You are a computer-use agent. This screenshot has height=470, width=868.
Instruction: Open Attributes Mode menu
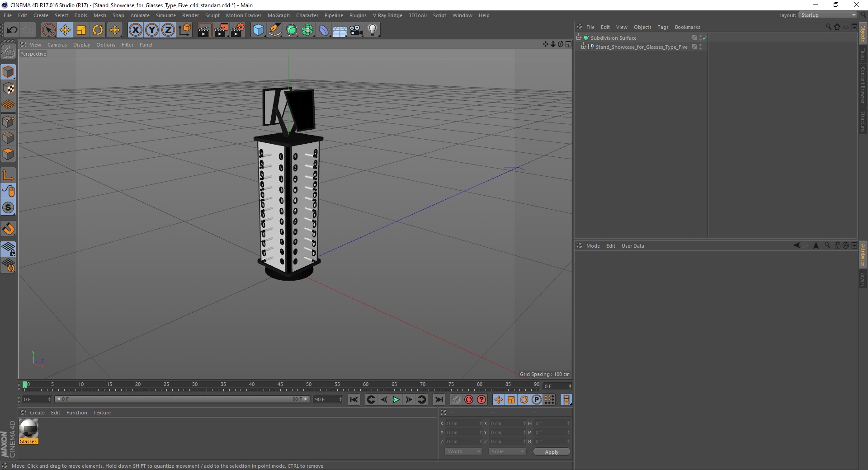593,246
